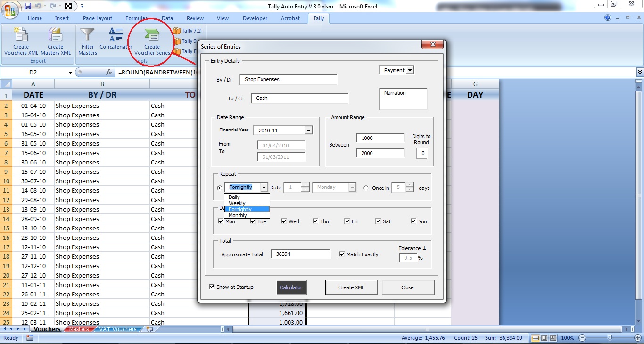Insert a new worksheet tab
Viewport: 644px width, 344px height.
[x=149, y=329]
